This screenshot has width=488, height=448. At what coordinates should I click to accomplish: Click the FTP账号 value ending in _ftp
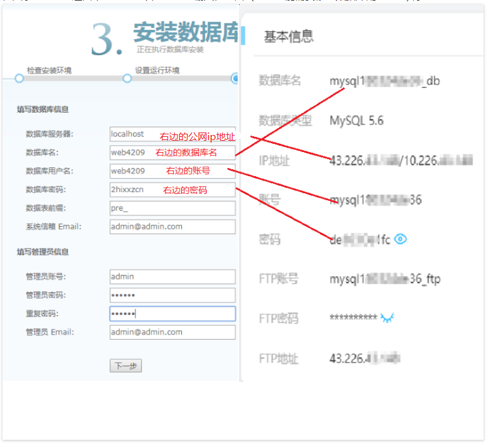pos(385,279)
